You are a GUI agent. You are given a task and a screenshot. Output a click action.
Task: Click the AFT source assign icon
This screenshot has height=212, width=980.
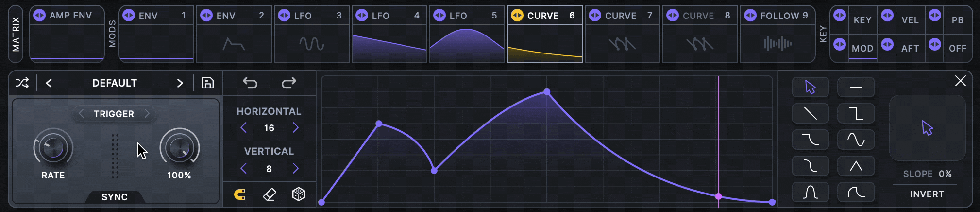coord(887,44)
